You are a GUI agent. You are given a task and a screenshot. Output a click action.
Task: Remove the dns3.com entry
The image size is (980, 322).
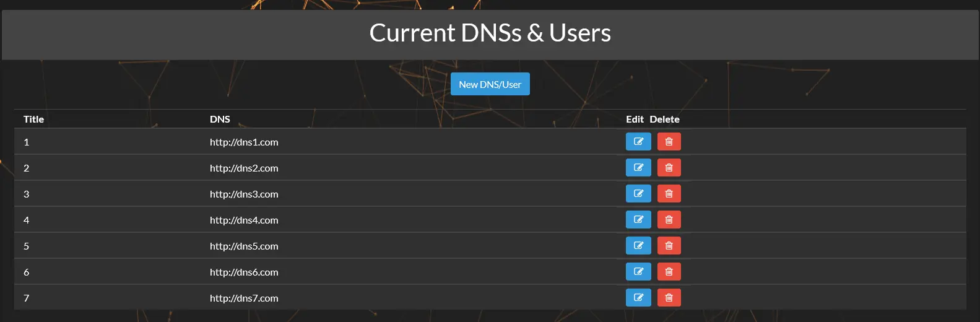(669, 194)
